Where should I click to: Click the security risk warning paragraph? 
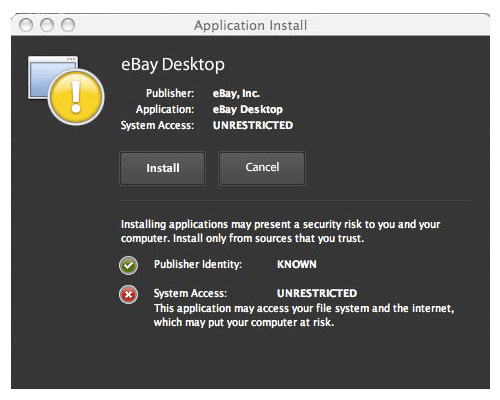pos(280,231)
